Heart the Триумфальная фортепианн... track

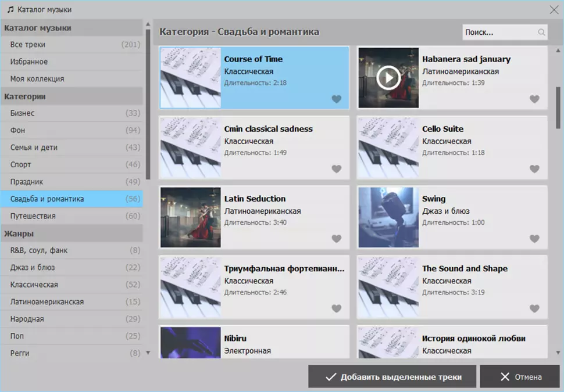(336, 308)
